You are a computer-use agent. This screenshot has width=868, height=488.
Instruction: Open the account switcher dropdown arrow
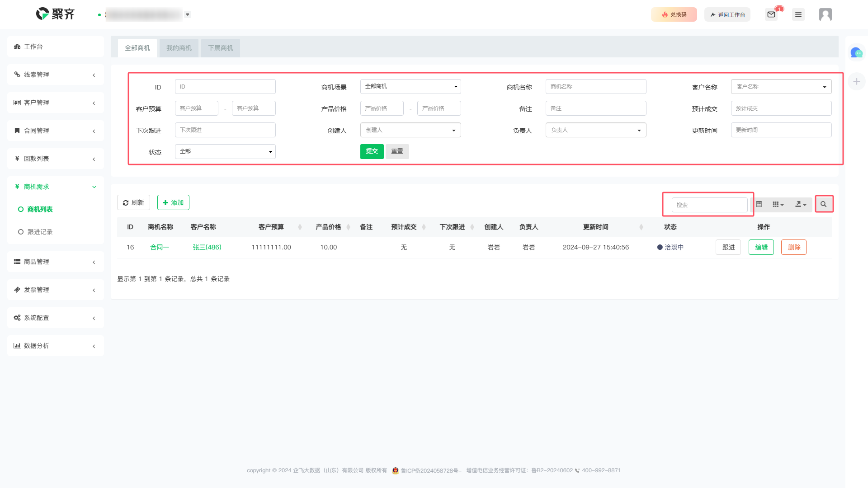[x=188, y=14]
